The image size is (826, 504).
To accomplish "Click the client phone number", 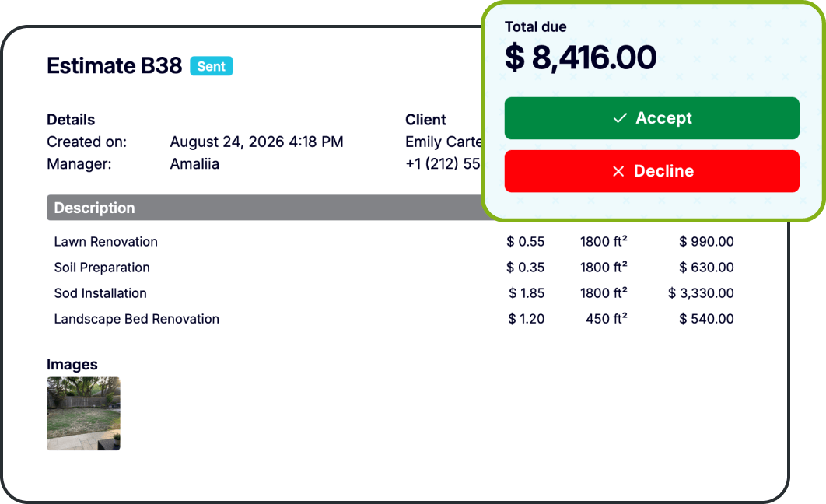I will (x=443, y=164).
